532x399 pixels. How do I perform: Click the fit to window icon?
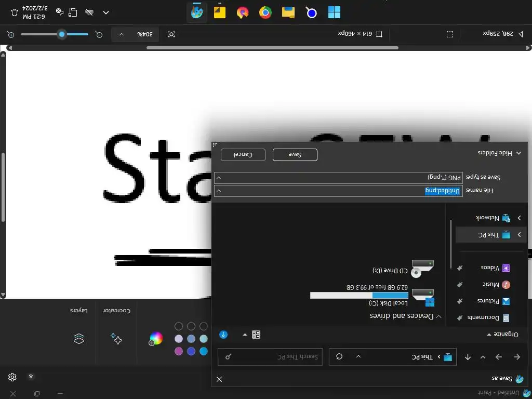click(x=171, y=34)
